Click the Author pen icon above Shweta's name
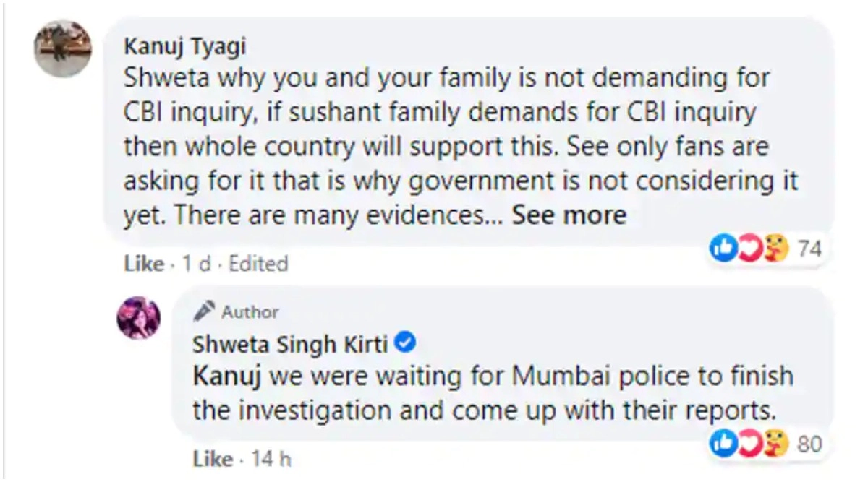Image resolution: width=868 pixels, height=482 pixels. [205, 312]
